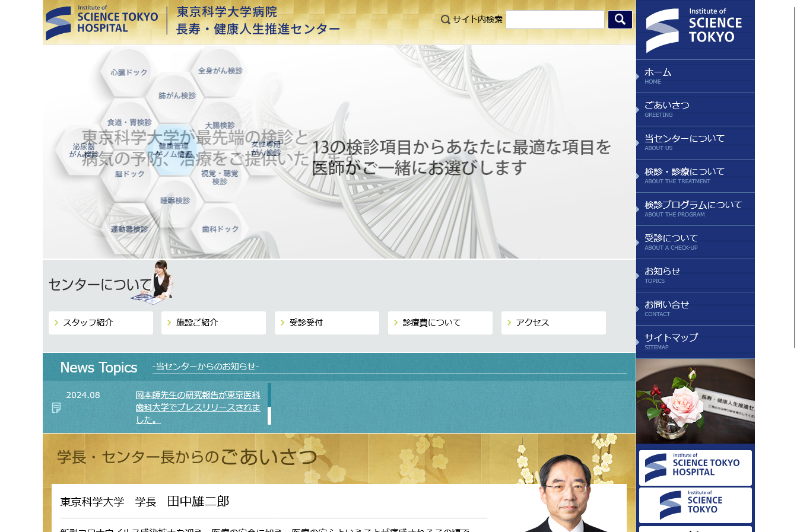Click the Science Tokyo Hospital header logo
Viewport: 797px width, 532px height.
102,22
